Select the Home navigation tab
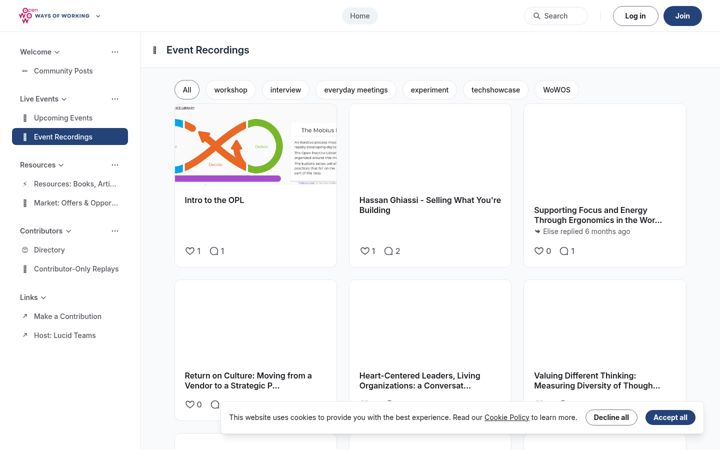This screenshot has height=450, width=720. pos(360,16)
